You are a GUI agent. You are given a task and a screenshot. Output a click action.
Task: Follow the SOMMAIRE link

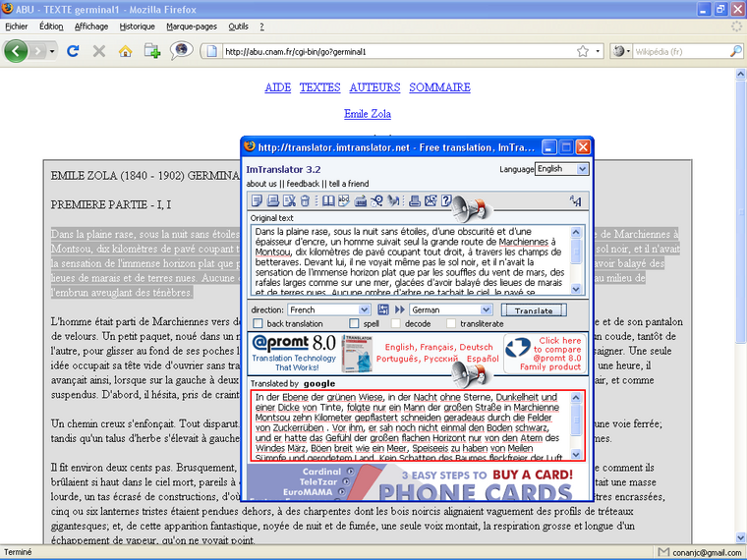point(439,87)
